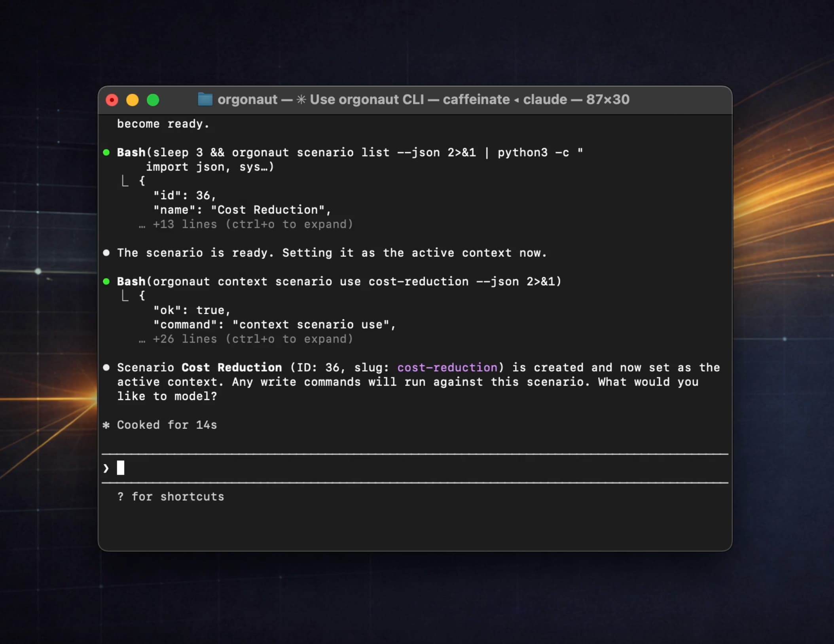Click the line '"ok": true,'

pyautogui.click(x=192, y=310)
